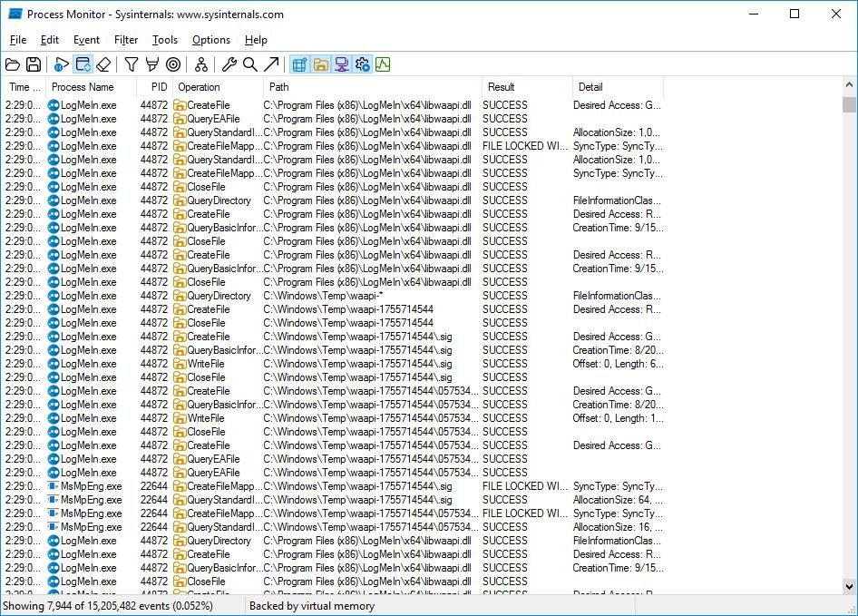Click the Jump To Object arrow icon
Image resolution: width=858 pixels, height=616 pixels.
pyautogui.click(x=271, y=64)
